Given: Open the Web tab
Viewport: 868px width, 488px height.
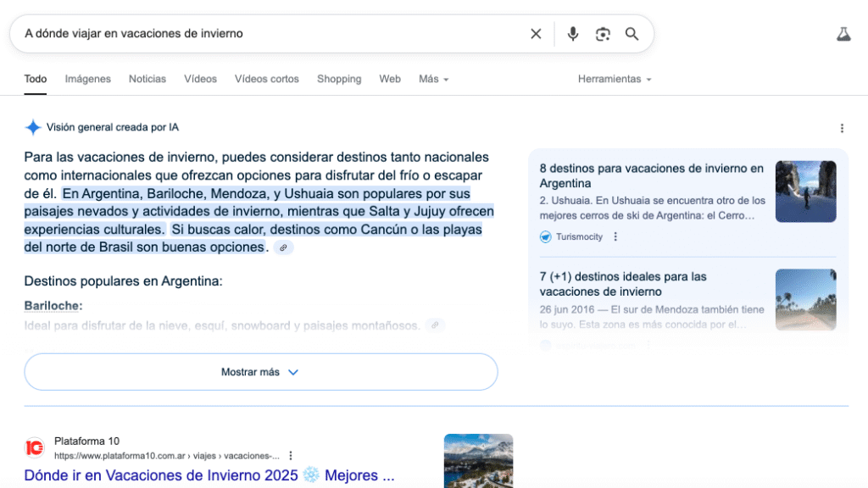Looking at the screenshot, I should pyautogui.click(x=390, y=79).
